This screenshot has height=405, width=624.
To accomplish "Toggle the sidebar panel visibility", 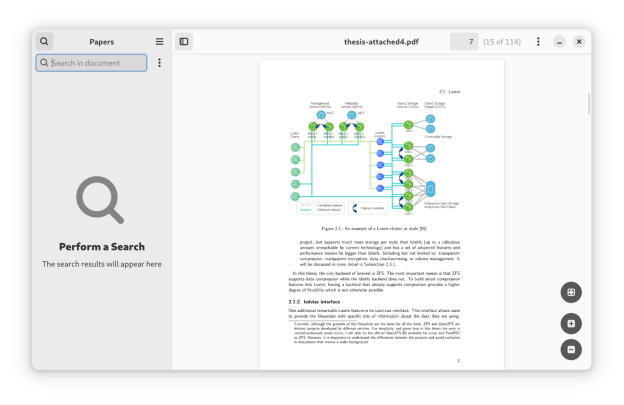I will coord(184,42).
